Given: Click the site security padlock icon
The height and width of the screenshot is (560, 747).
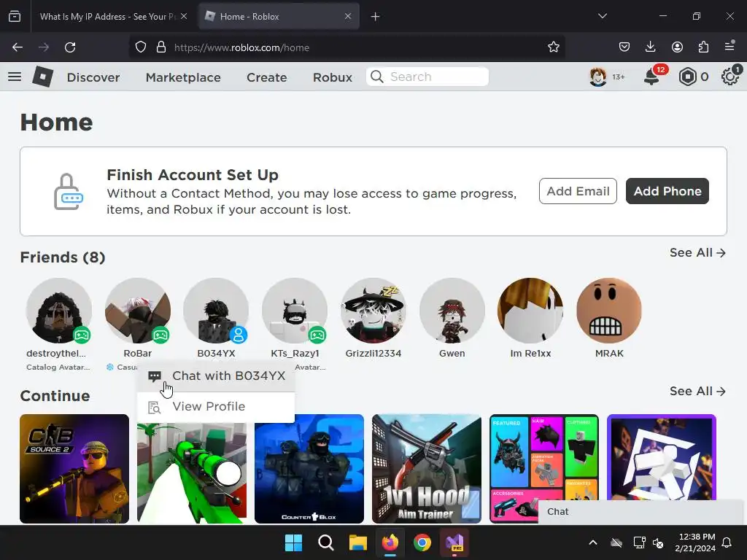Looking at the screenshot, I should [161, 47].
